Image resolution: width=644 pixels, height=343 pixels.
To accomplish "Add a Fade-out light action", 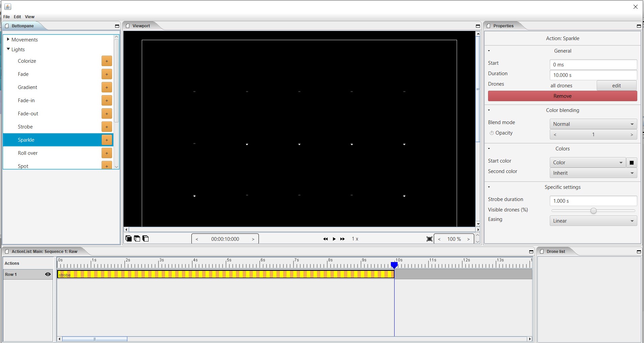I will coord(107,114).
